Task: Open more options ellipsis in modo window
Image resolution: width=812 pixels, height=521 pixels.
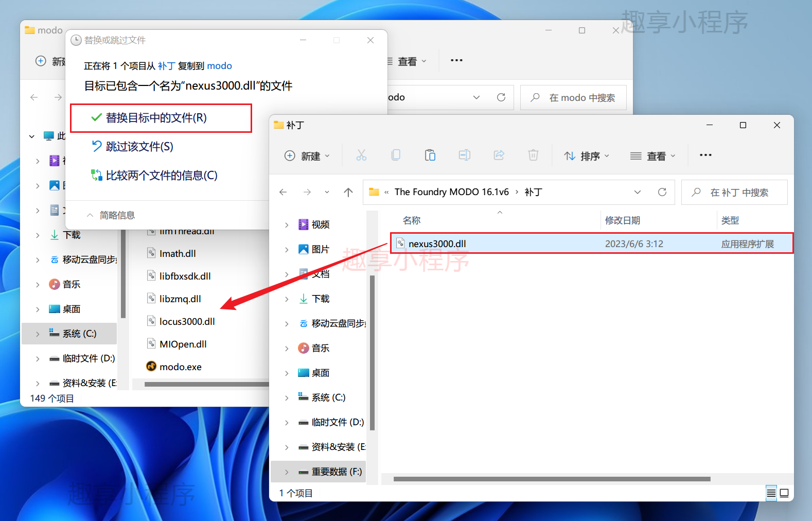Action: click(x=456, y=60)
